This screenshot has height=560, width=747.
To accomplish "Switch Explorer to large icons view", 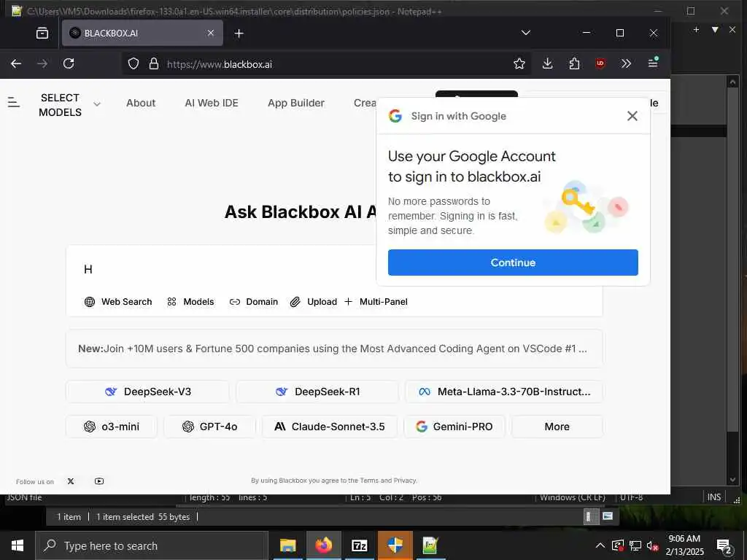I will coord(608,516).
